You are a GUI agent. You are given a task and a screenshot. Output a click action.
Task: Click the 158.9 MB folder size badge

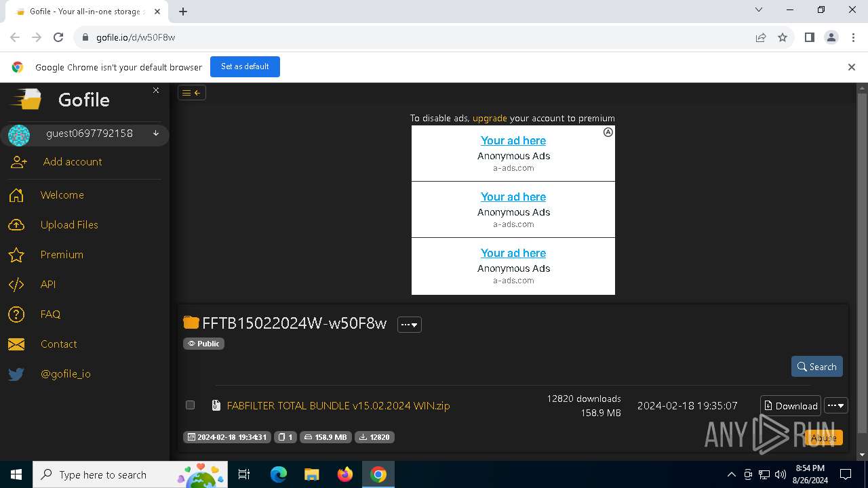(x=325, y=437)
